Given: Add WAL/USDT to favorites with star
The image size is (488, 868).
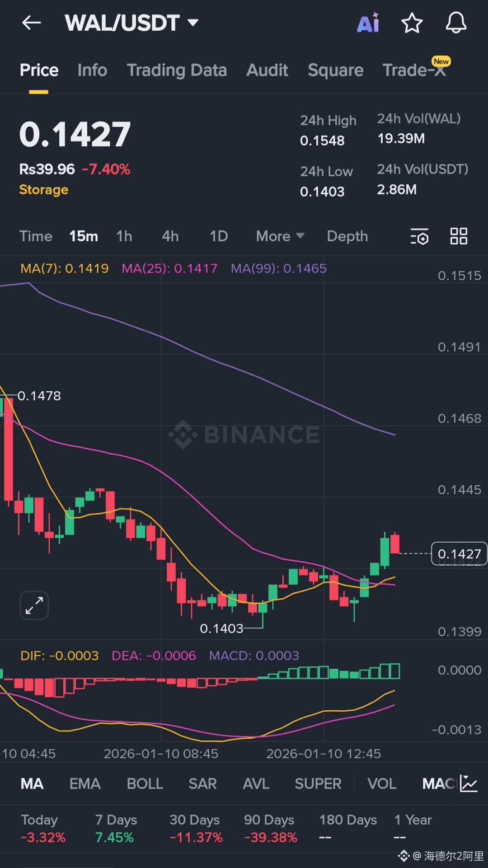Looking at the screenshot, I should [412, 23].
